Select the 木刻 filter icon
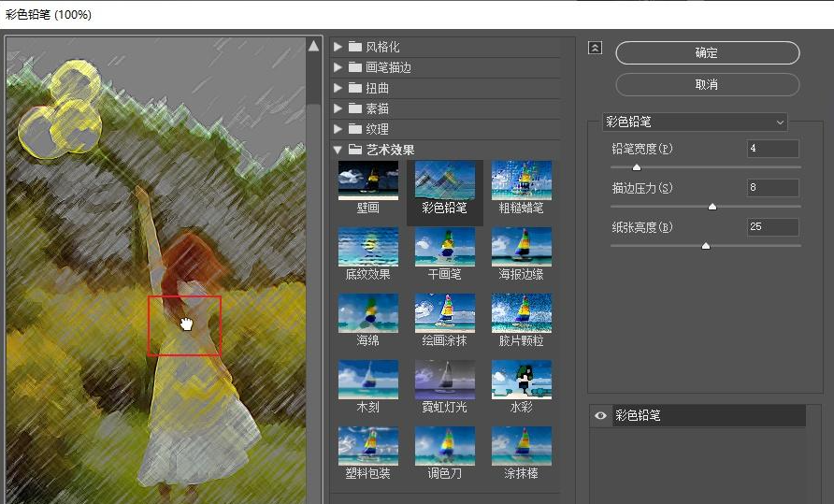 coord(367,380)
